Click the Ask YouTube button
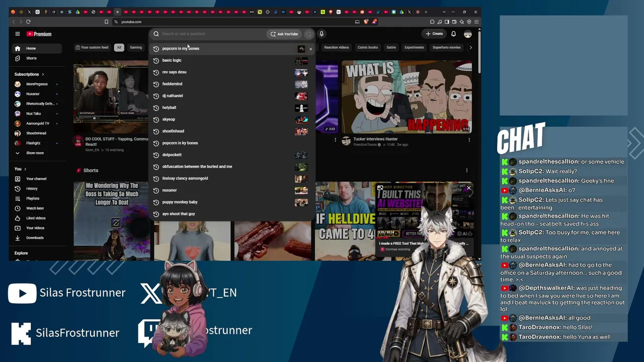 (x=284, y=34)
